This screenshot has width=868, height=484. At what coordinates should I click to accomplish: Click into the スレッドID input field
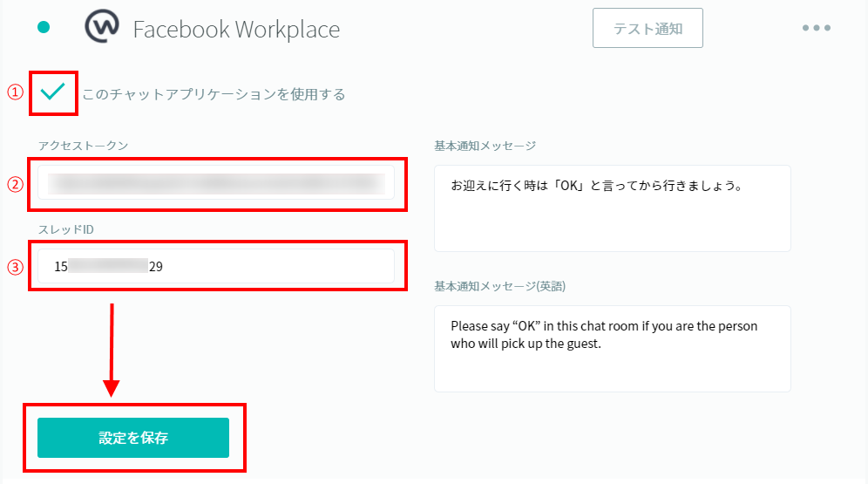click(x=216, y=267)
